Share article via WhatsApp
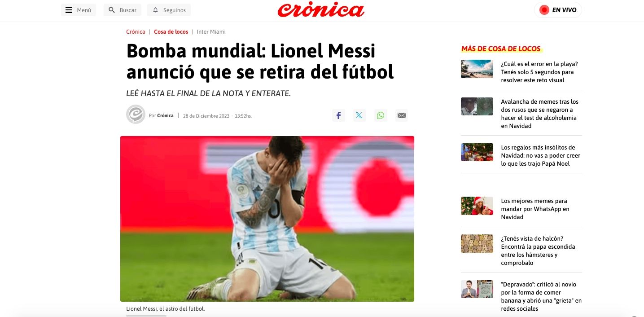Screen dimensions: 644x317 381,115
